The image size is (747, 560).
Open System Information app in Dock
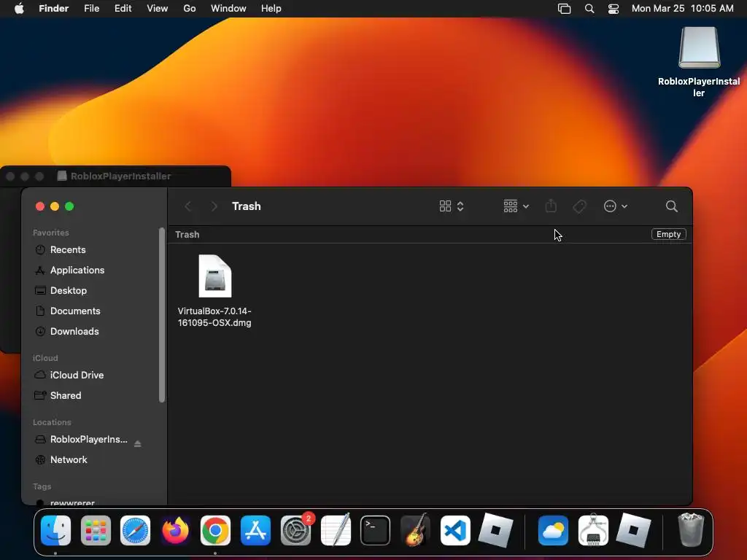pos(593,531)
